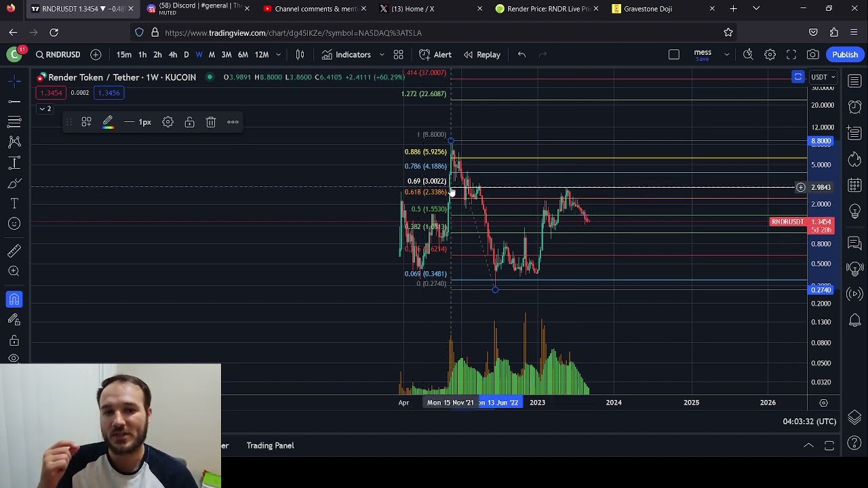Open the mess layout dropdown chevron
This screenshot has width=868, height=488.
pos(726,54)
